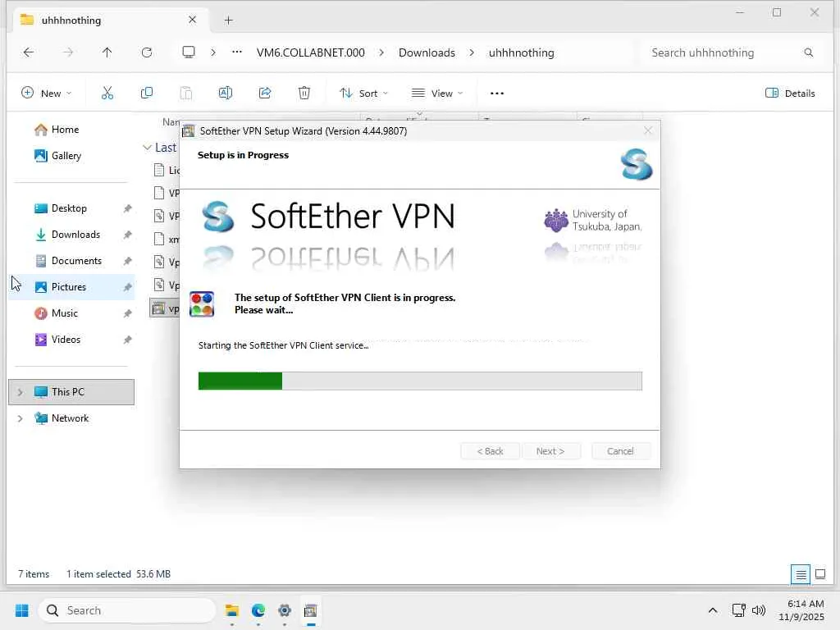The height and width of the screenshot is (630, 840).
Task: Open the Windows Start menu
Action: tap(22, 610)
